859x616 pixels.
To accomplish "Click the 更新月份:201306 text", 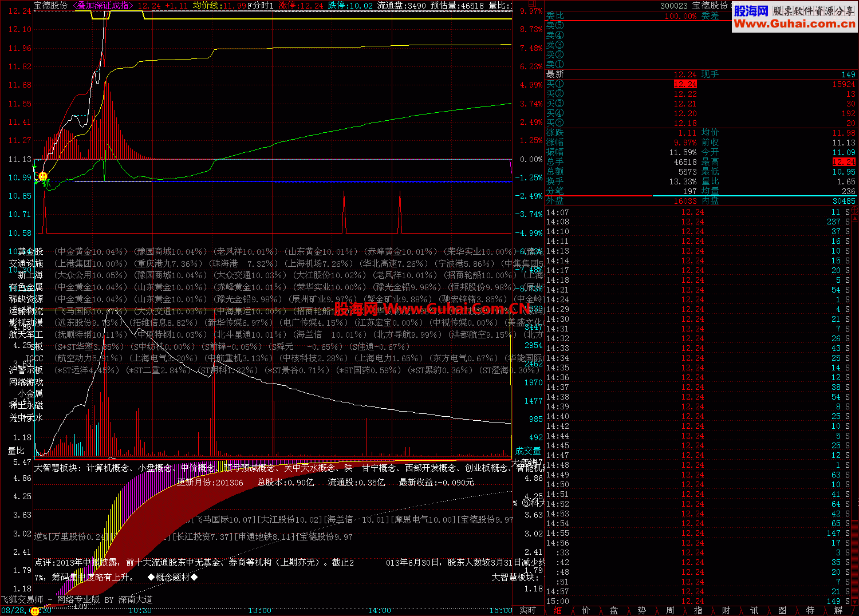I will [x=210, y=483].
